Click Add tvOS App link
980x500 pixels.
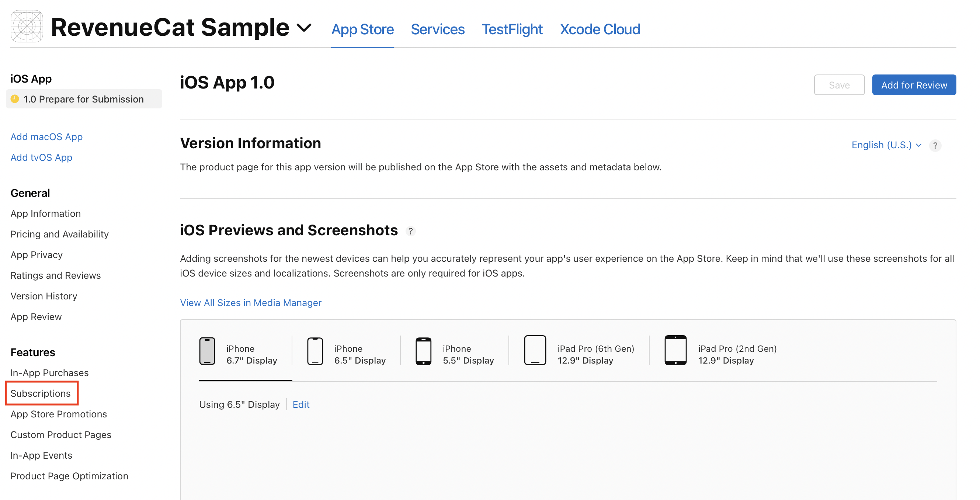click(x=41, y=157)
